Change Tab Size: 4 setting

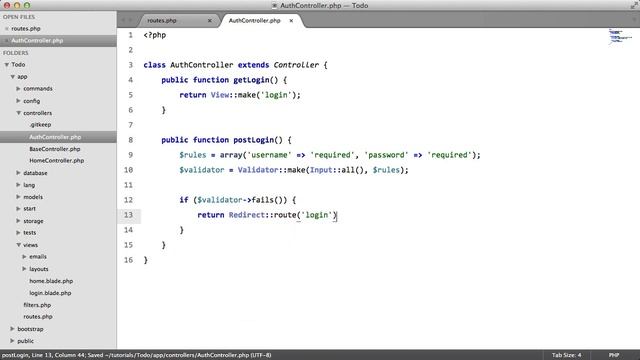[x=567, y=355]
